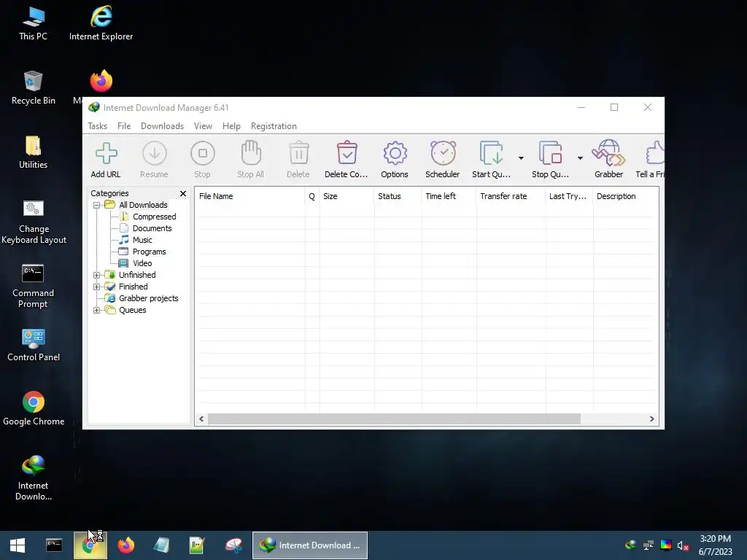Sort by Size column header

347,196
